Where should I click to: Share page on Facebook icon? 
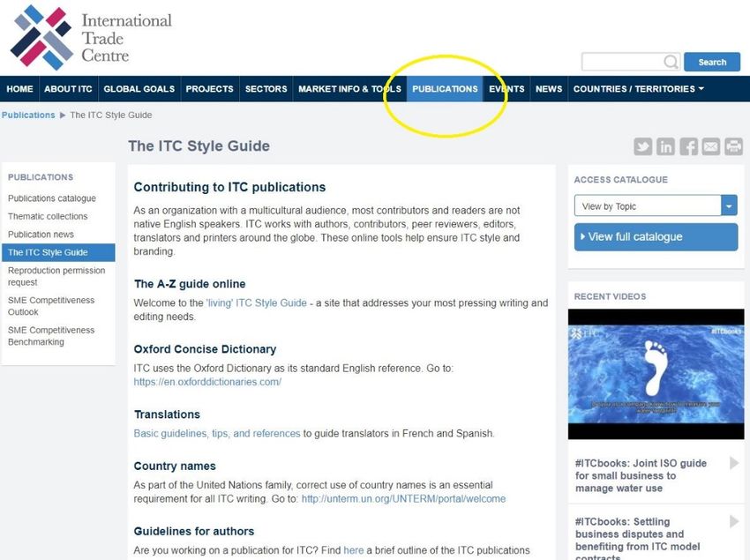point(688,146)
